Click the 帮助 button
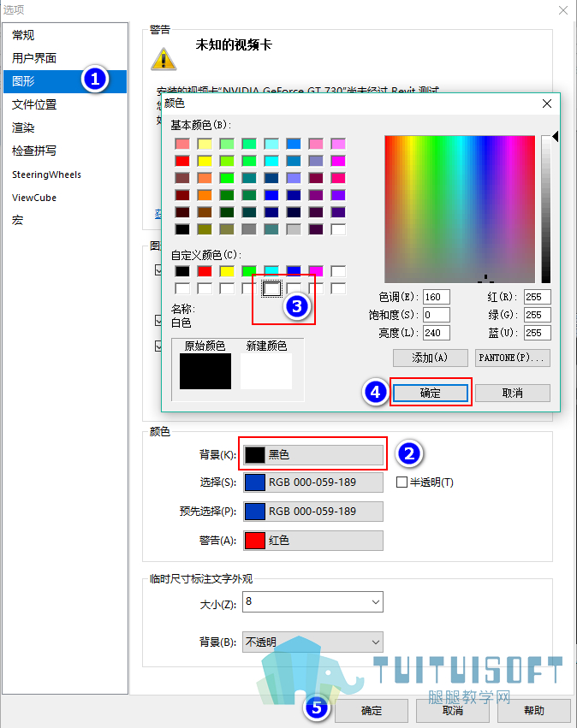The height and width of the screenshot is (728, 577). tap(534, 710)
